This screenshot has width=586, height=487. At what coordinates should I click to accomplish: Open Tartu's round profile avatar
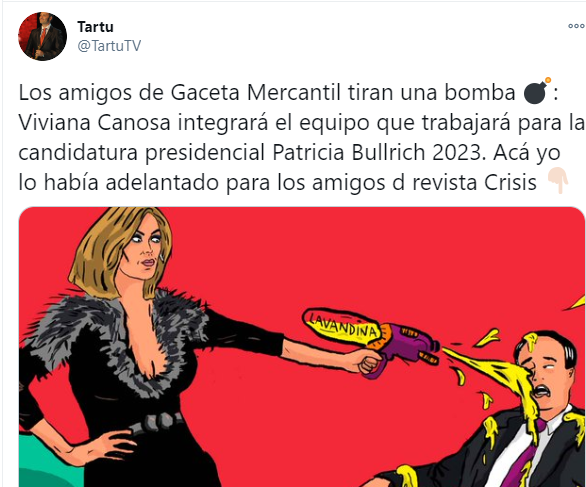tap(43, 36)
